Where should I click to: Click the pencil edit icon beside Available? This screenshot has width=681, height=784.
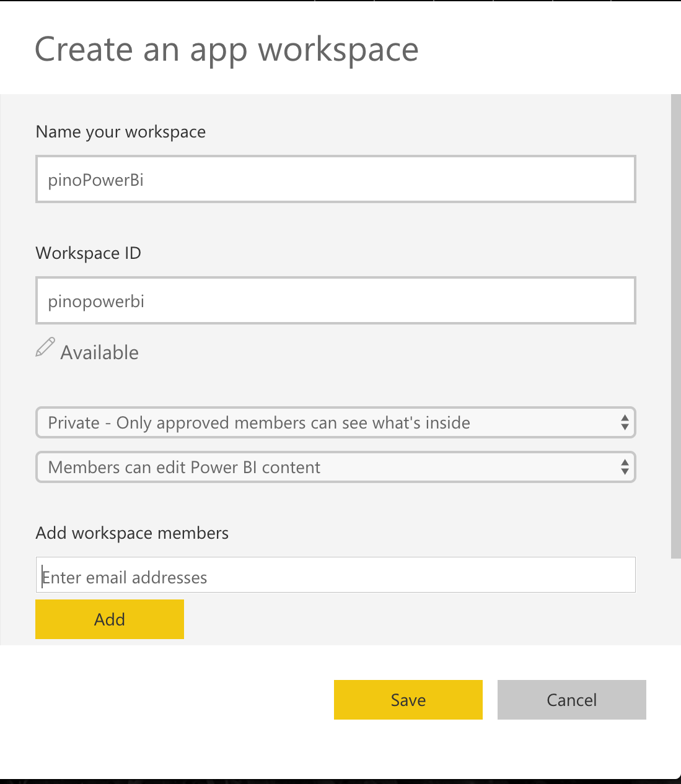45,347
